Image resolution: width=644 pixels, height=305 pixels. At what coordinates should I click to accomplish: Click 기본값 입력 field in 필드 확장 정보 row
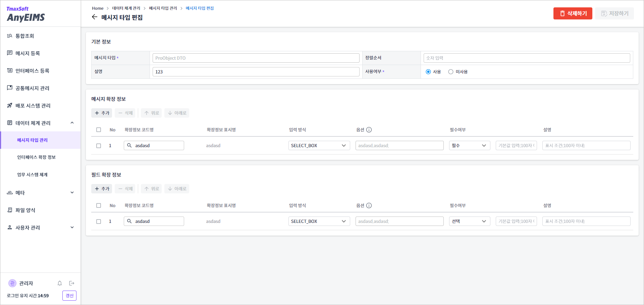[x=516, y=221]
